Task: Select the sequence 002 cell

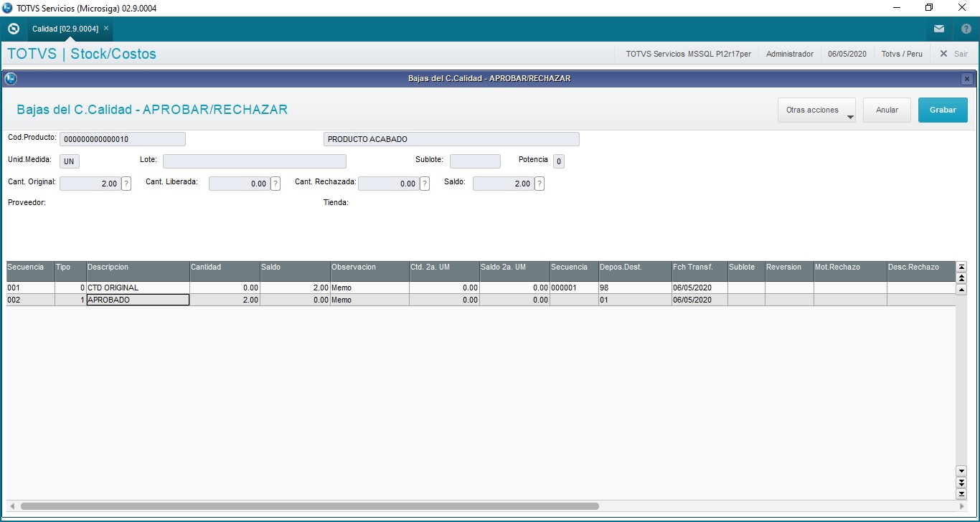Action: click(31, 300)
